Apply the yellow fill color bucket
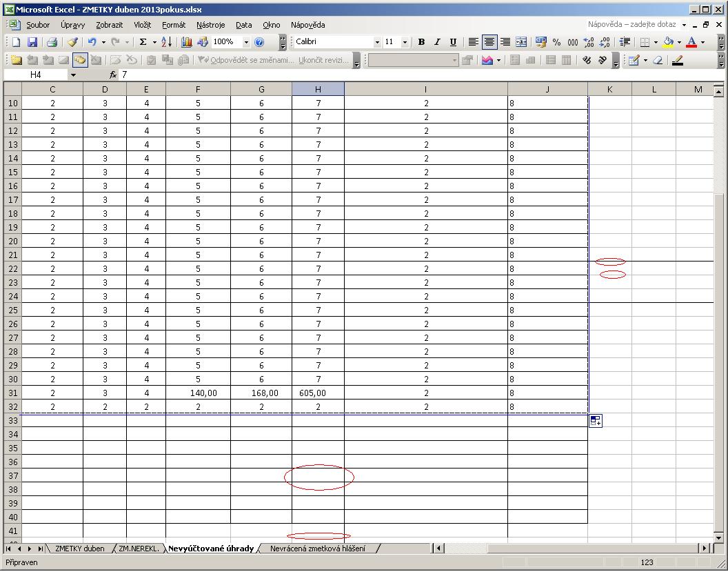Image resolution: width=728 pixels, height=572 pixels. coord(668,42)
